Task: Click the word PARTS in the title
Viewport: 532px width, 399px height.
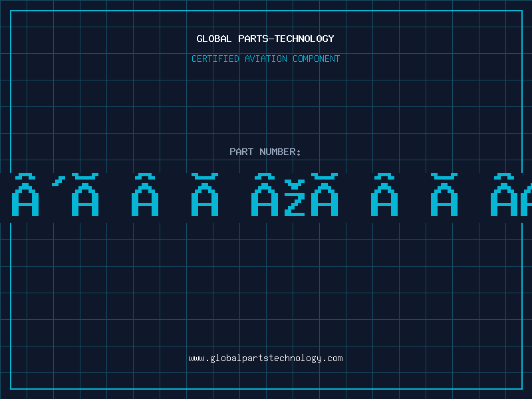Action: pyautogui.click(x=253, y=39)
